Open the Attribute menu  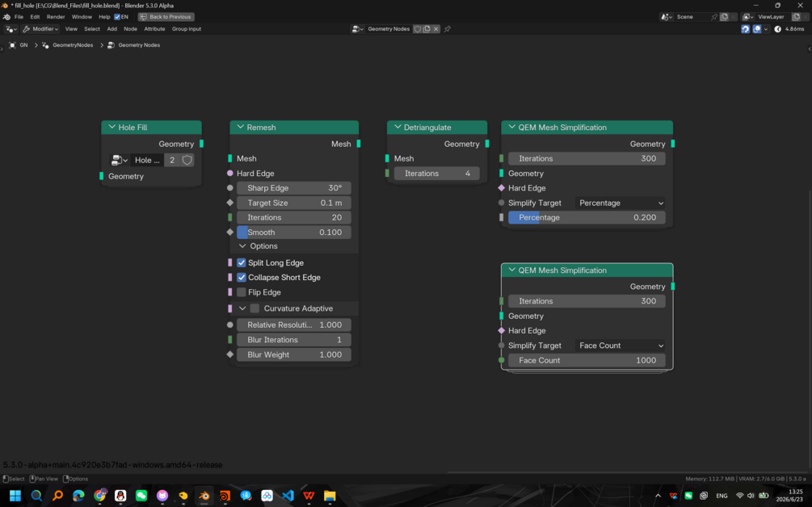coord(154,29)
